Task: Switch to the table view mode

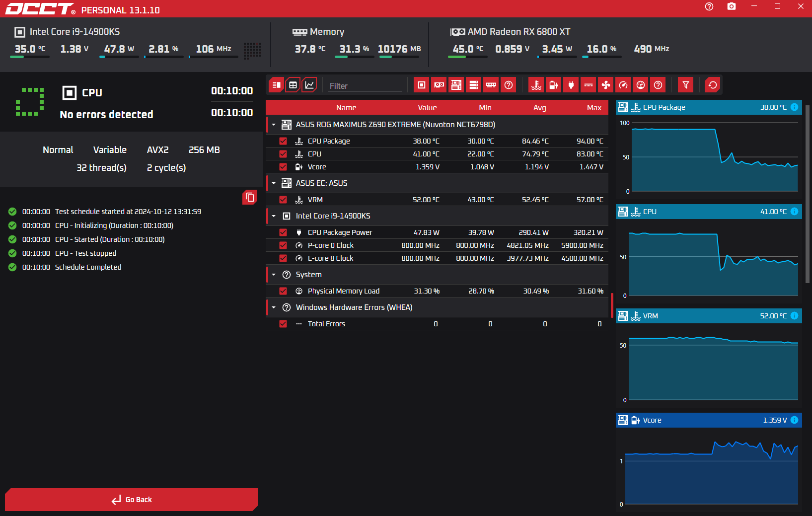Action: coord(293,85)
